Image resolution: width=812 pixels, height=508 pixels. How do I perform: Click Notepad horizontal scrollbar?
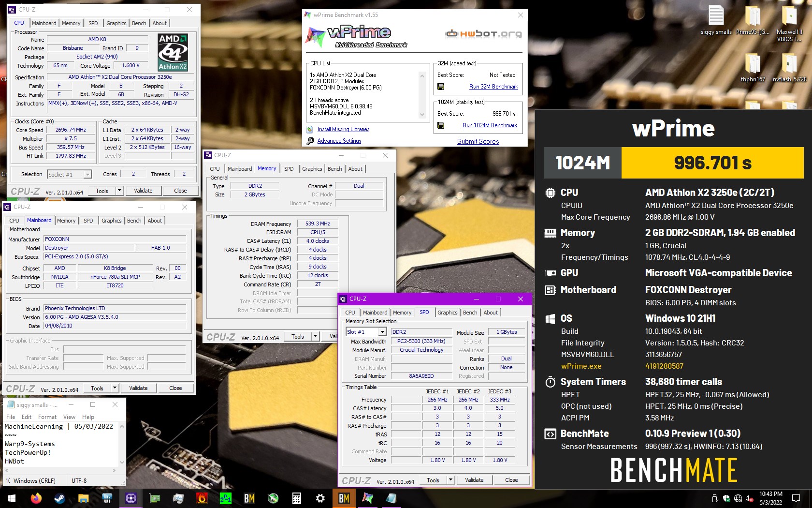click(x=60, y=470)
